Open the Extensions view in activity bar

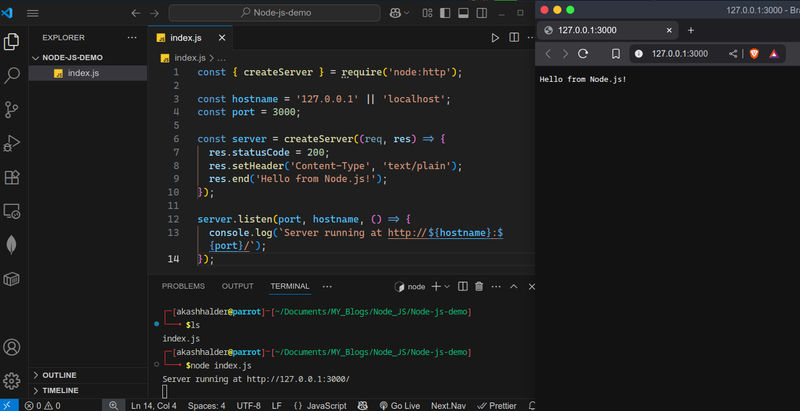point(13,177)
